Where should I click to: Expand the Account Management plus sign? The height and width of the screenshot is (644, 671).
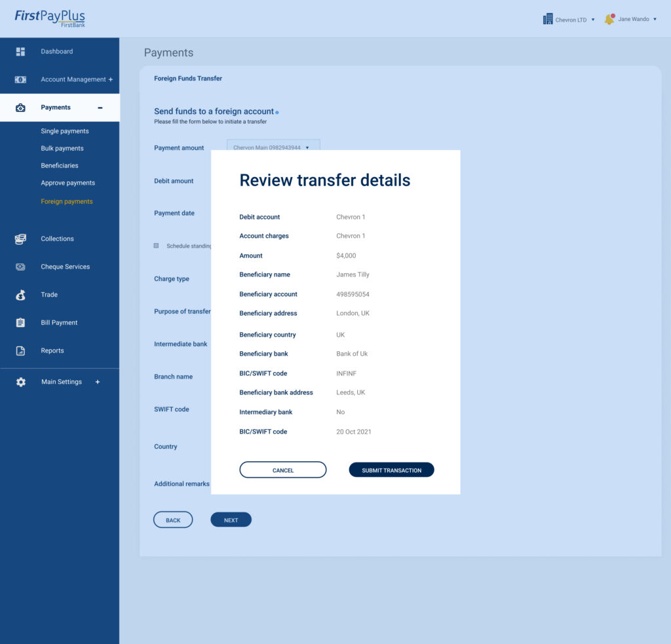111,79
